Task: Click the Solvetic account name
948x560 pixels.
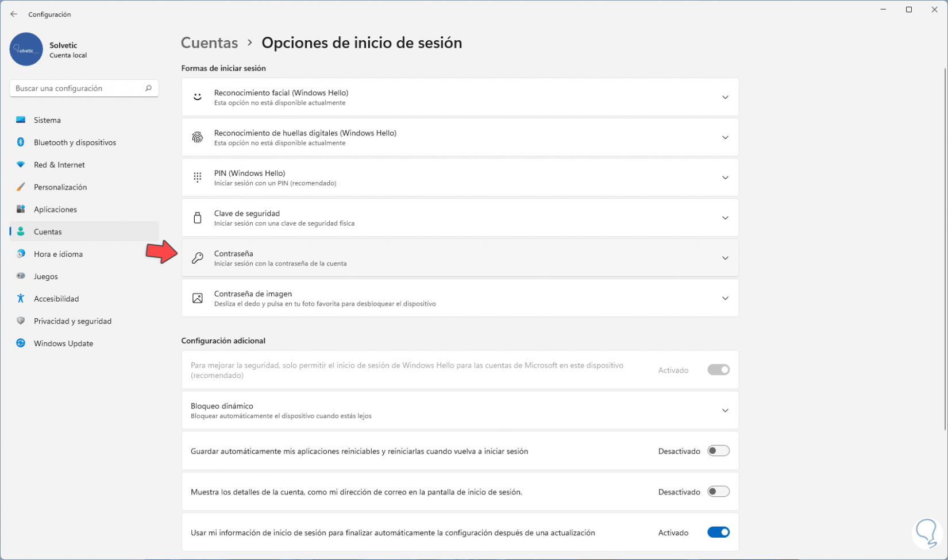Action: pyautogui.click(x=63, y=45)
